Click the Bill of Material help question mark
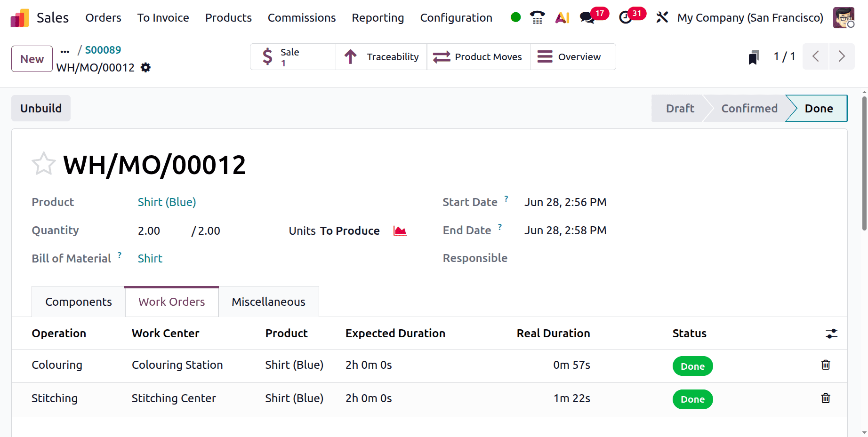 120,255
